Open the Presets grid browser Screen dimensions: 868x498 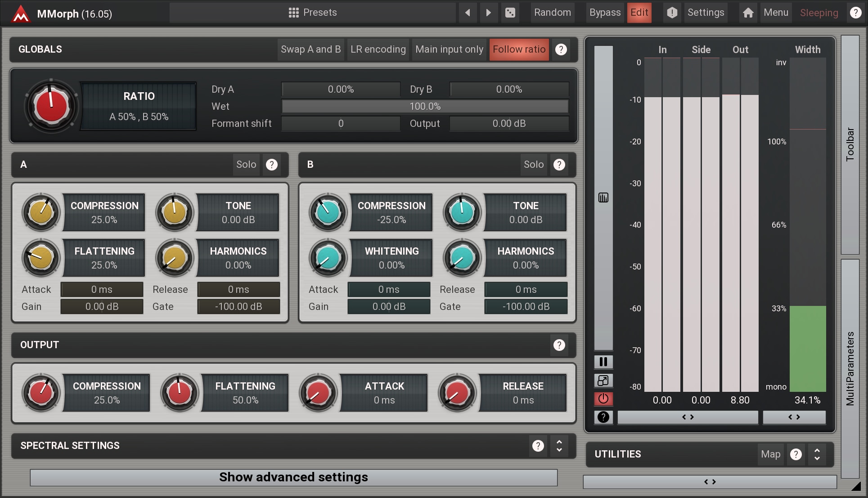[x=313, y=13]
